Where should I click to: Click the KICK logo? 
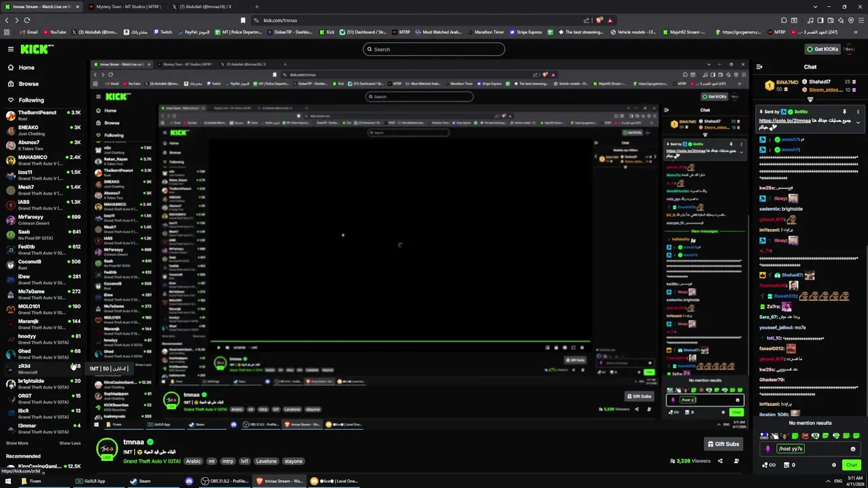point(36,49)
